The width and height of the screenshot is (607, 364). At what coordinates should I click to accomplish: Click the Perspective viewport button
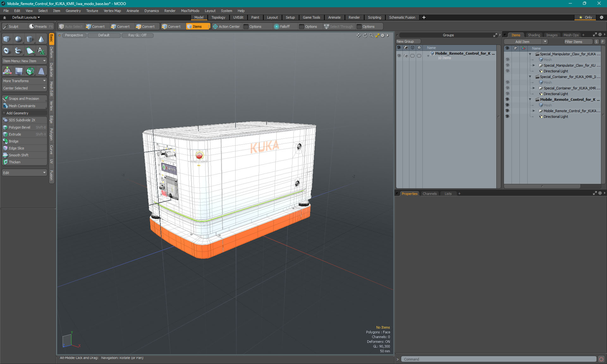point(74,35)
